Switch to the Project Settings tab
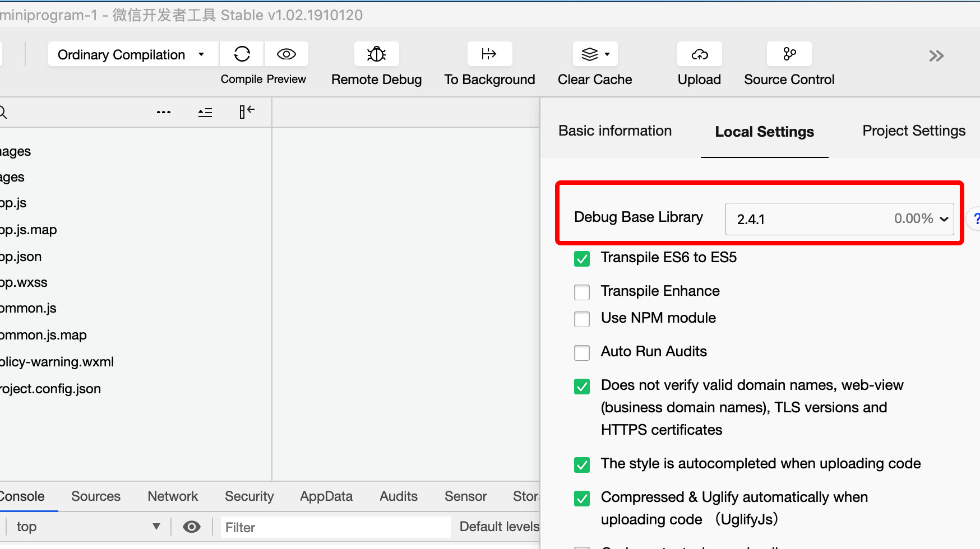 [x=913, y=131]
